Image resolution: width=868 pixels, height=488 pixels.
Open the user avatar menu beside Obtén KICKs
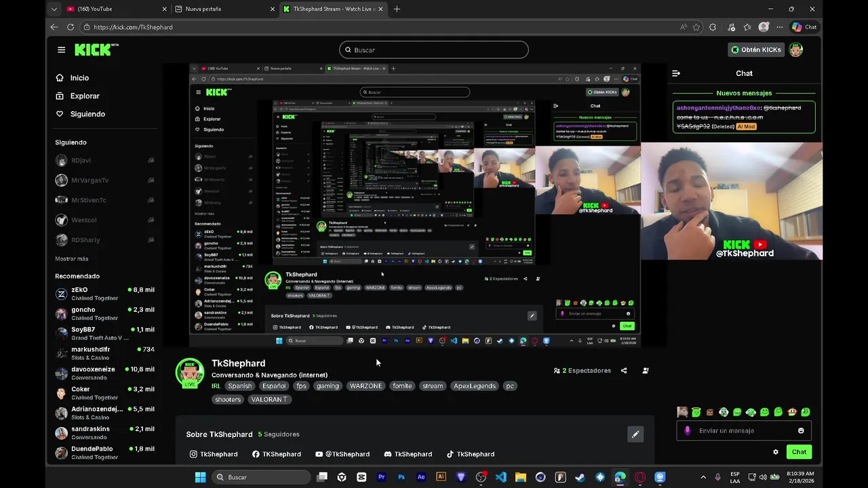coord(796,49)
